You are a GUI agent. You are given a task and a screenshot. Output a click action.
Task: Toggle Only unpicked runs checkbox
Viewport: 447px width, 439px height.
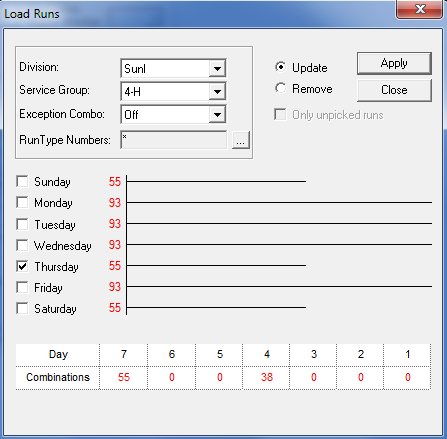[280, 114]
